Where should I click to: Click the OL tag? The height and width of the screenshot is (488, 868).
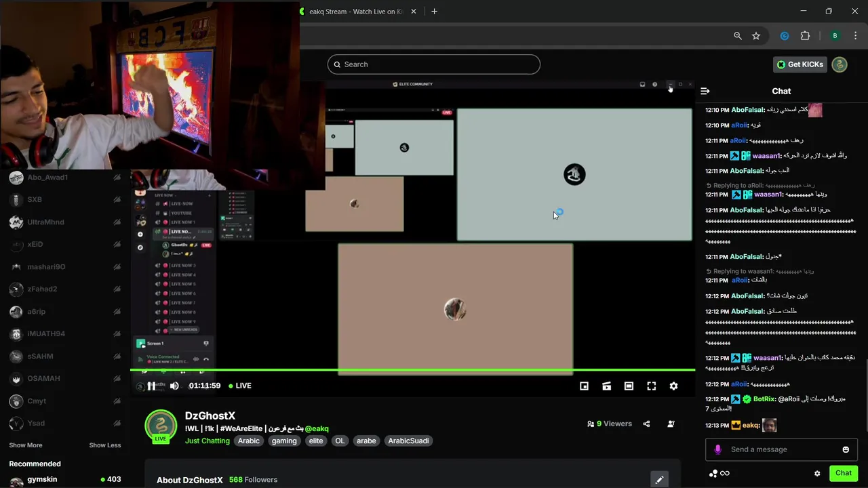pos(340,441)
